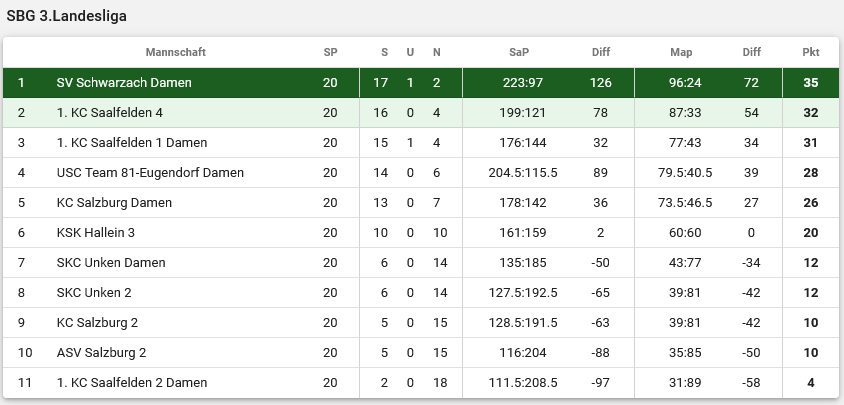Open the SV Schwarzach Damen team row
The height and width of the screenshot is (405, 844).
pos(421,82)
